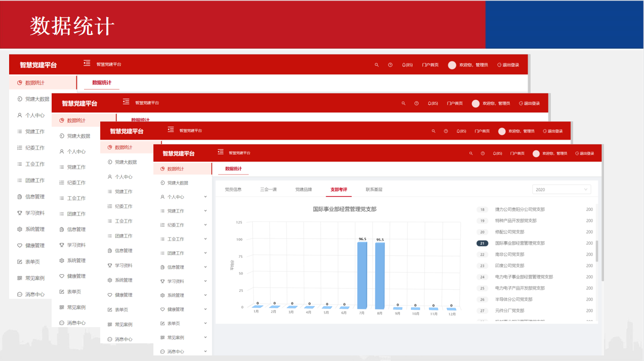The width and height of the screenshot is (644, 361).
Task: Click the admin avatar in the frontmost window header
Action: [536, 153]
